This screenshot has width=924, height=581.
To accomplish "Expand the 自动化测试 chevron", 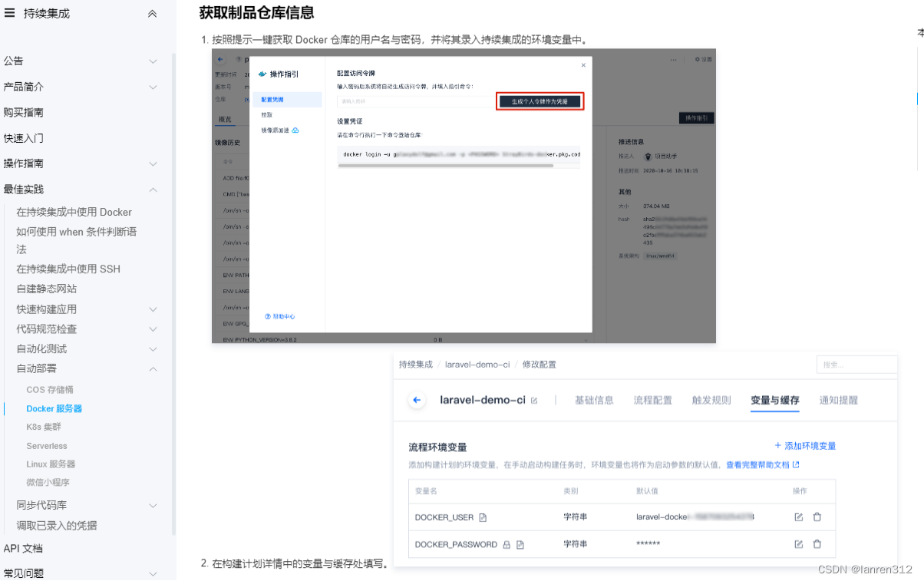I will point(153,349).
